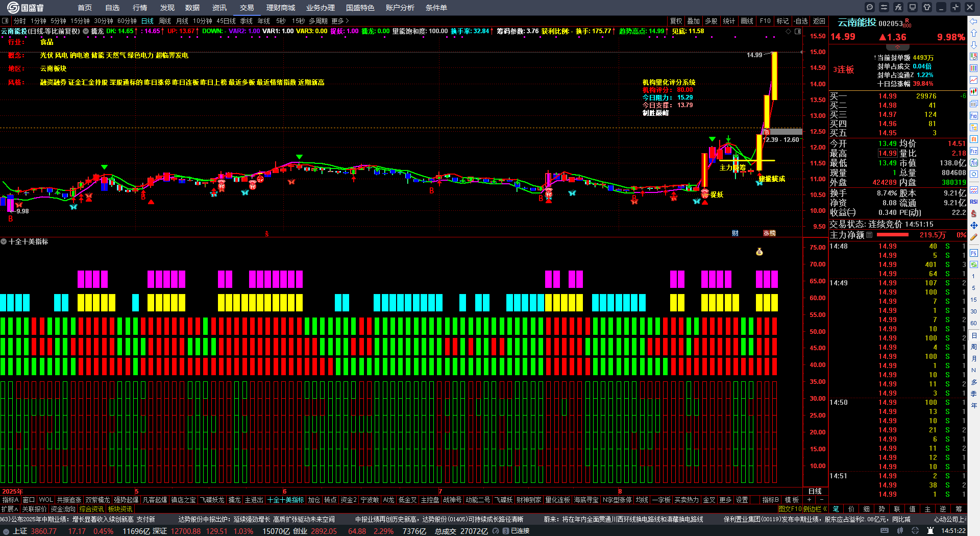Switch to the 周线 period tab

pyautogui.click(x=165, y=21)
